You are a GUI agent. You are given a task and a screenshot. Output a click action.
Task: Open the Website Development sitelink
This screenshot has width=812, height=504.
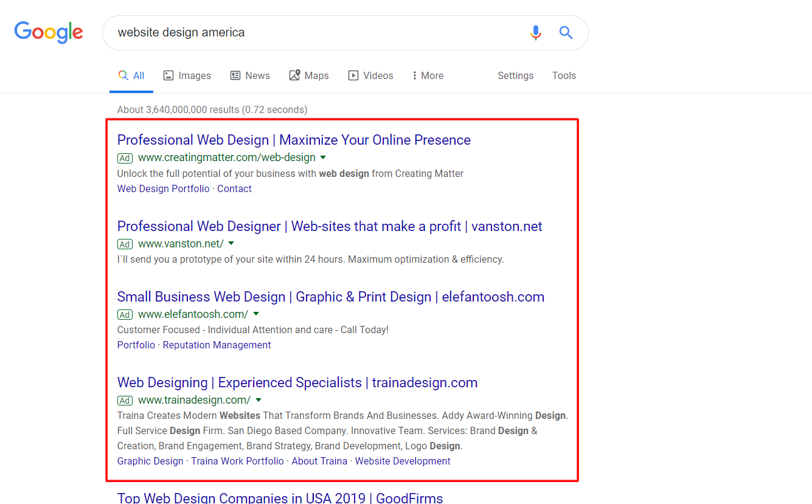pyautogui.click(x=403, y=461)
